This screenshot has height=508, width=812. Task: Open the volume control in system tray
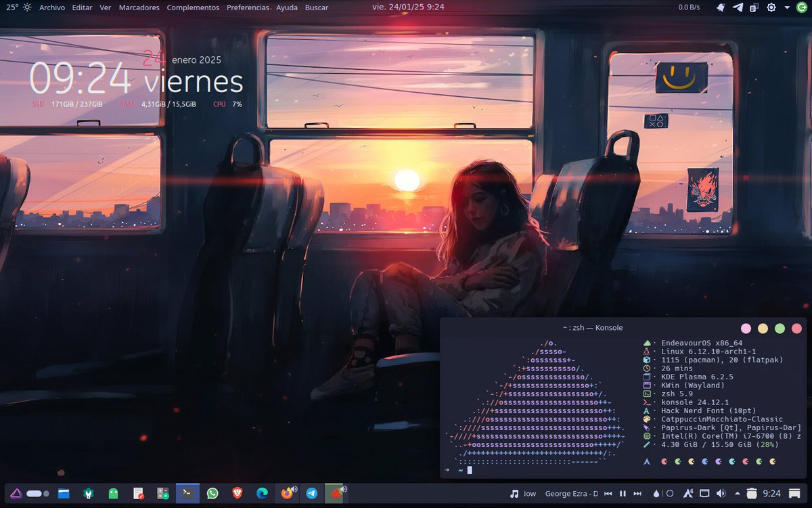coord(721,494)
